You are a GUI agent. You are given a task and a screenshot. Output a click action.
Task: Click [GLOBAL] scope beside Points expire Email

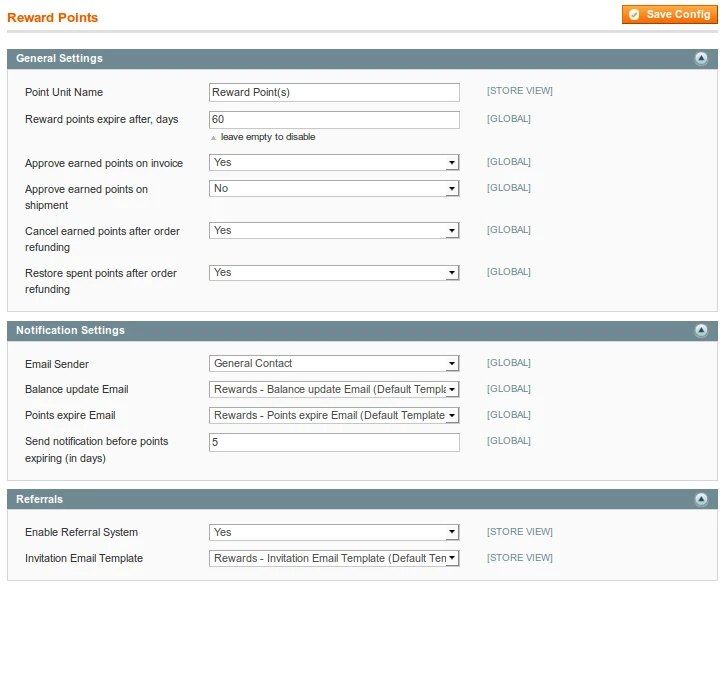[x=508, y=414]
